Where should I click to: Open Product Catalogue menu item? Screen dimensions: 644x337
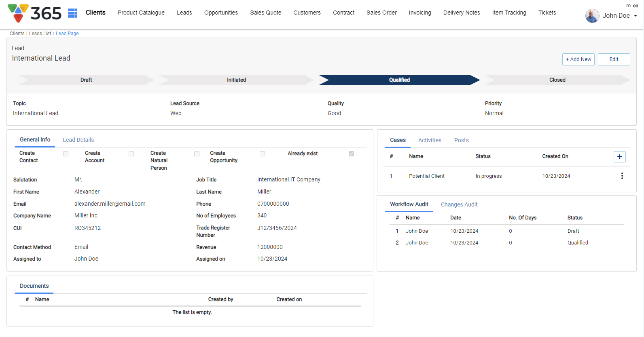tap(141, 13)
